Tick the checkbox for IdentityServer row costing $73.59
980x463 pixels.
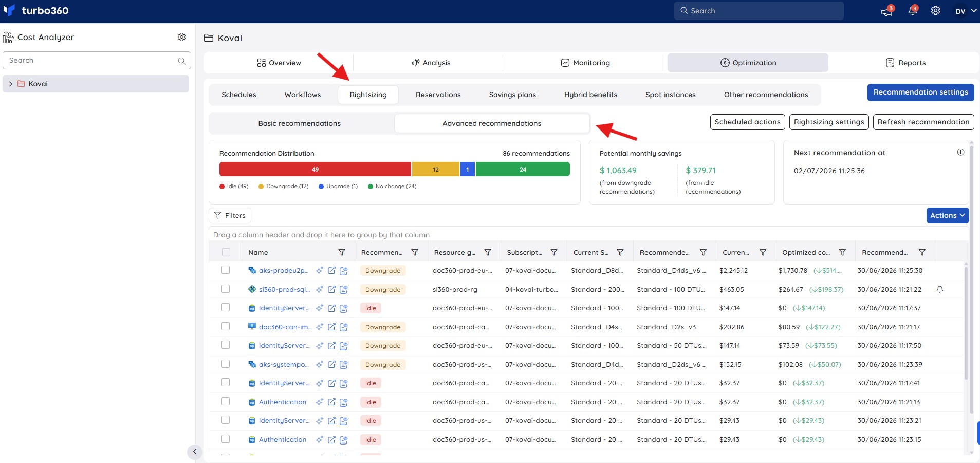coord(226,345)
